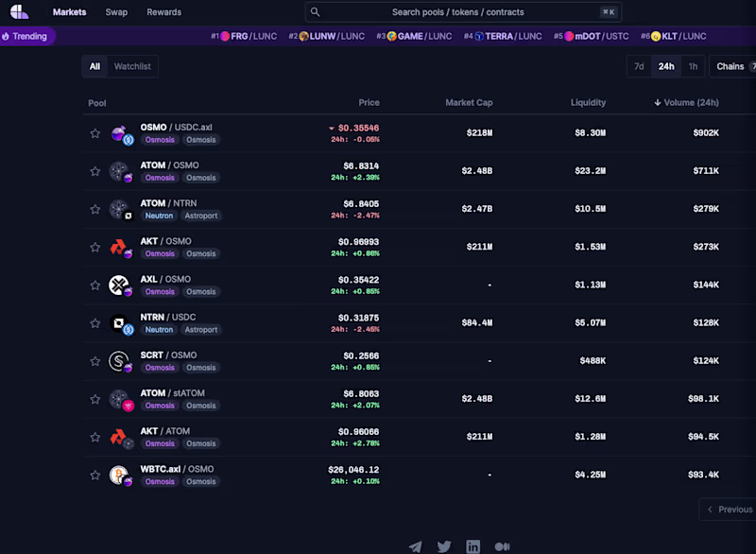756x554 pixels.
Task: Click the Medium icon in the footer
Action: click(503, 546)
